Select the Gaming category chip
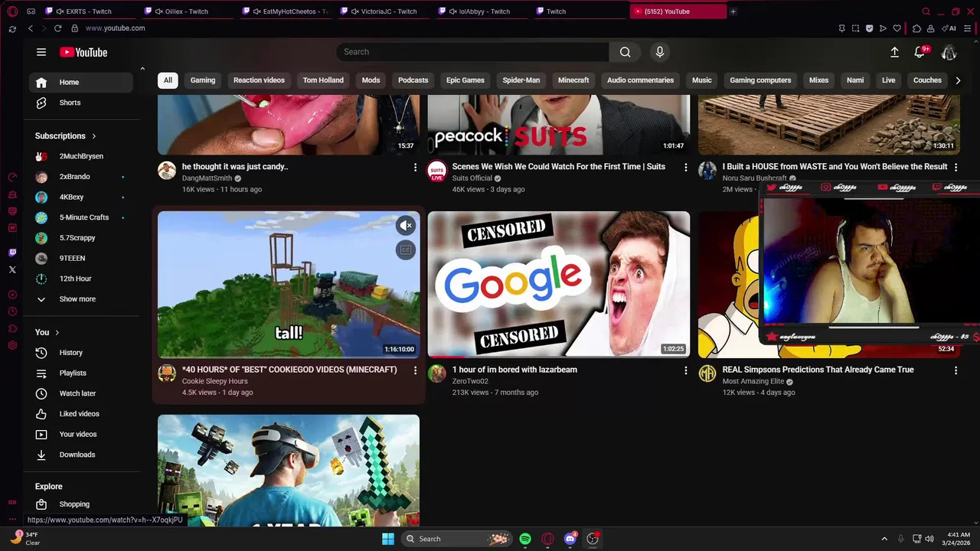Viewport: 980px width, 551px height. (203, 80)
